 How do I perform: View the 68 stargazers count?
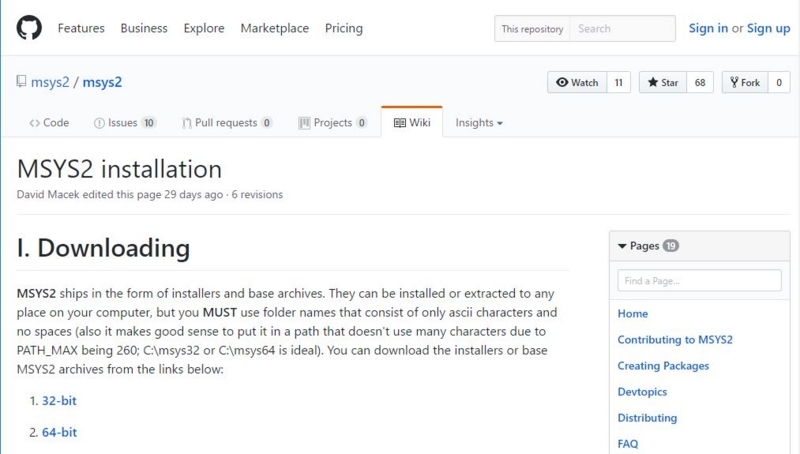[x=700, y=82]
